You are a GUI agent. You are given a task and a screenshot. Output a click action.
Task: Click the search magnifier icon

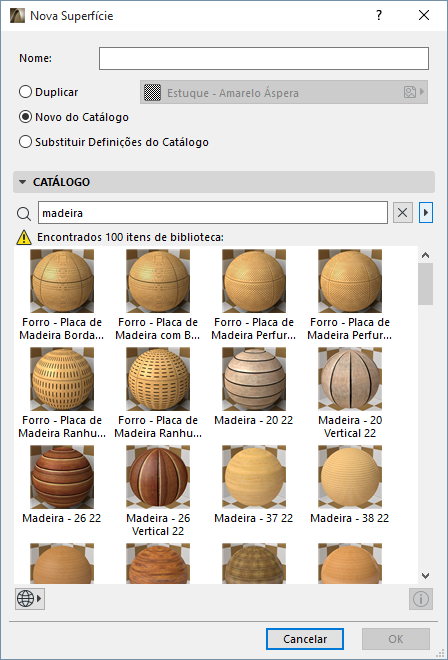pyautogui.click(x=24, y=213)
